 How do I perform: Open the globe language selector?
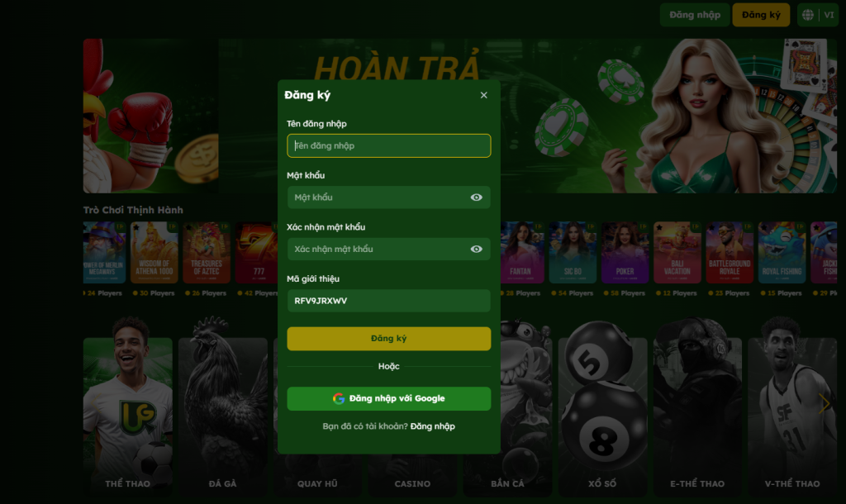pos(808,15)
